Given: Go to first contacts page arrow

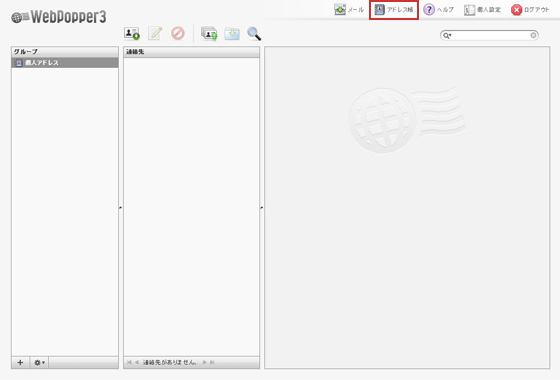Looking at the screenshot, I should 129,362.
